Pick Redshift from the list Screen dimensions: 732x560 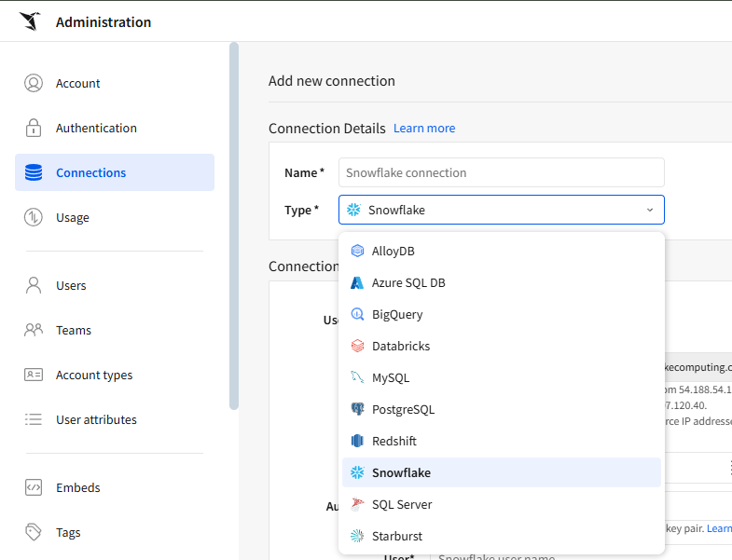tap(502, 441)
